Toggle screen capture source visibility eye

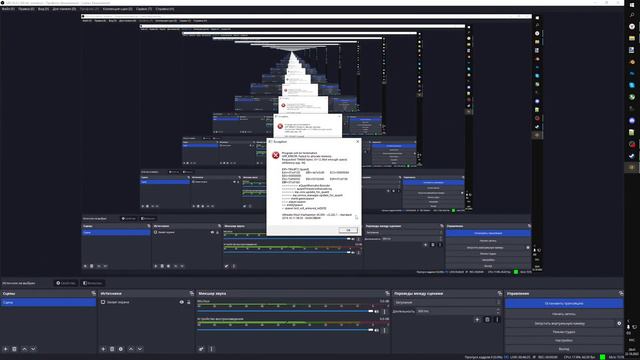(182, 302)
